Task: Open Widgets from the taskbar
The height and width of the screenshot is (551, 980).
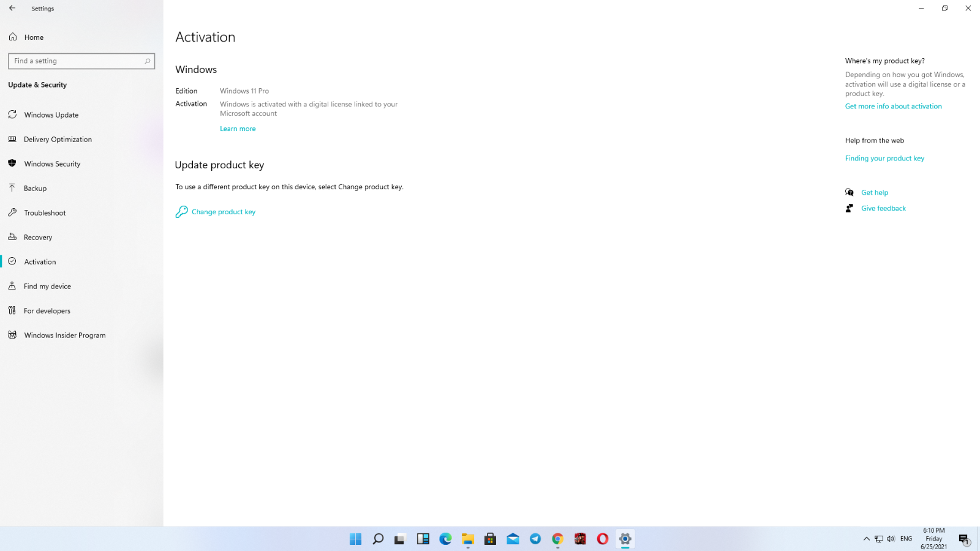Action: coord(423,539)
